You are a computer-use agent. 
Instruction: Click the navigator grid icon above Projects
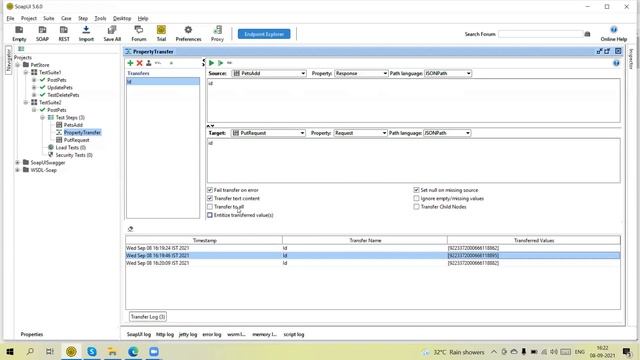(21, 49)
